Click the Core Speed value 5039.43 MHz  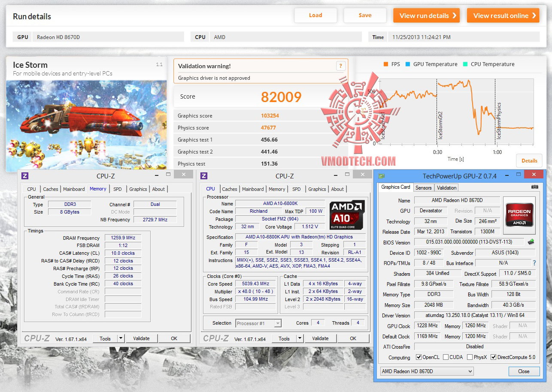click(255, 284)
